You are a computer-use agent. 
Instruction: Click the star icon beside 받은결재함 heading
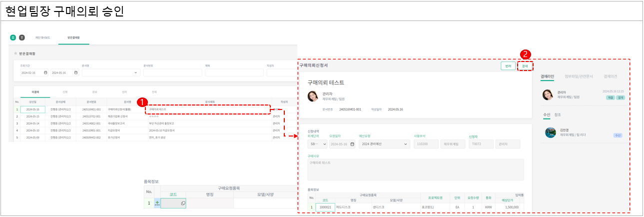[15, 53]
